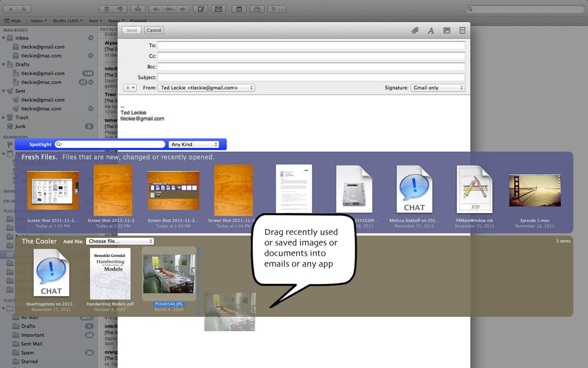Click the reply all arrow icon
This screenshot has width=588, height=368.
click(x=170, y=9)
